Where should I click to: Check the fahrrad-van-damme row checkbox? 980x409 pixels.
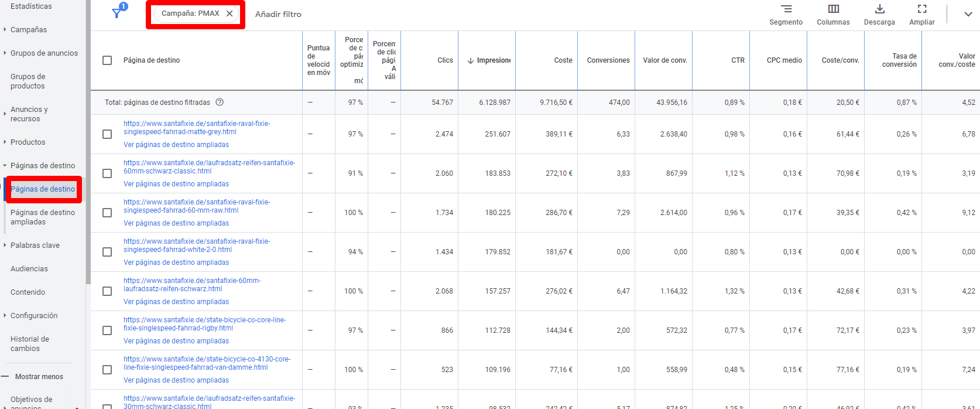pyautogui.click(x=107, y=370)
